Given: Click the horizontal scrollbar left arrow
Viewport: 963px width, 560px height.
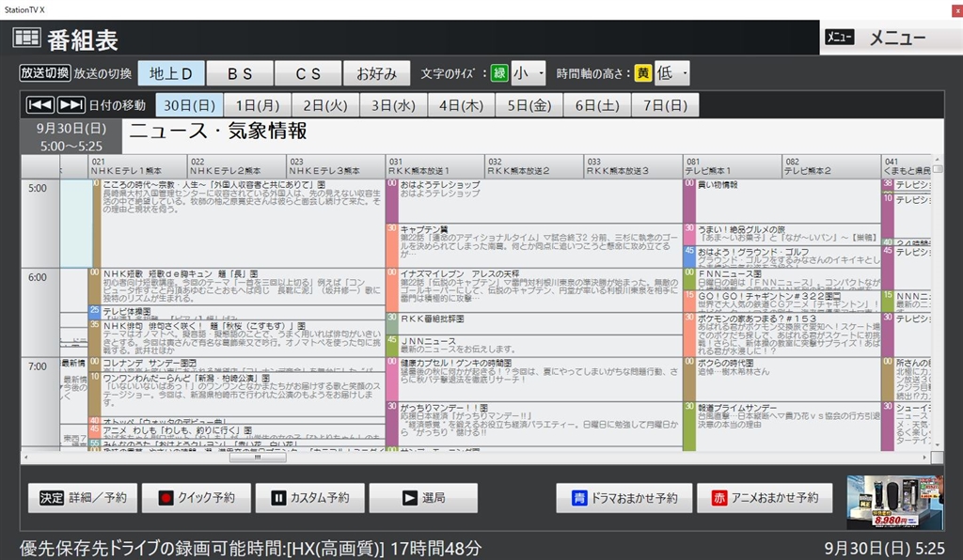Looking at the screenshot, I should (x=25, y=458).
